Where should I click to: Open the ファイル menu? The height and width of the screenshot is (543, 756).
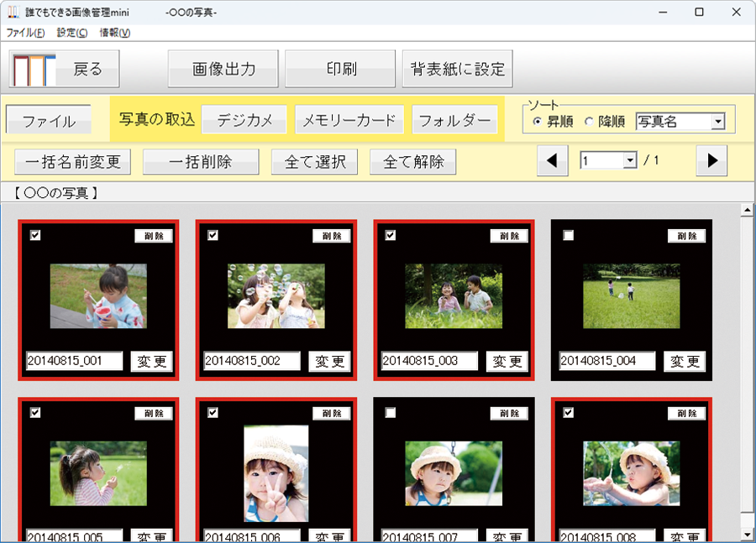click(x=25, y=33)
